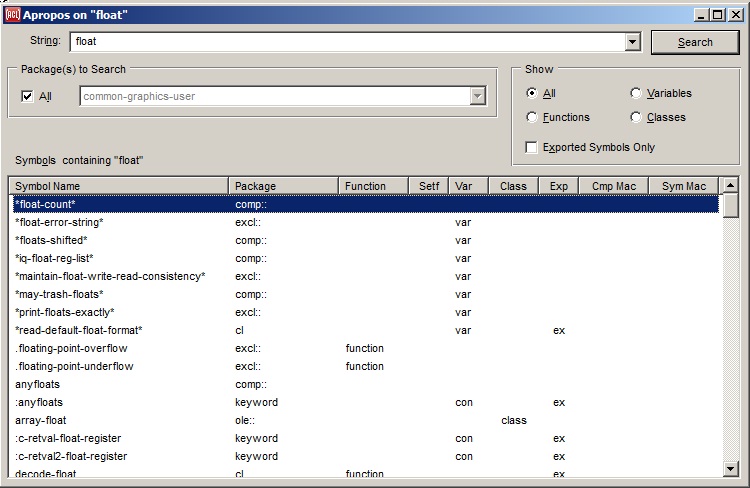Sort list by Package column header

283,186
